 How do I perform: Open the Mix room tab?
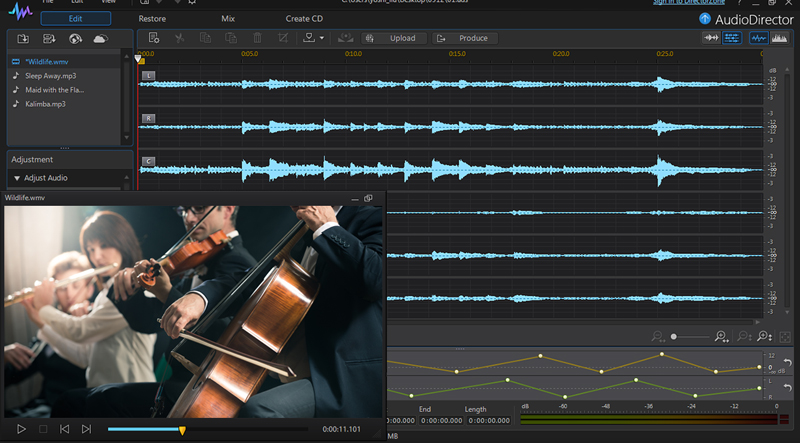[228, 18]
